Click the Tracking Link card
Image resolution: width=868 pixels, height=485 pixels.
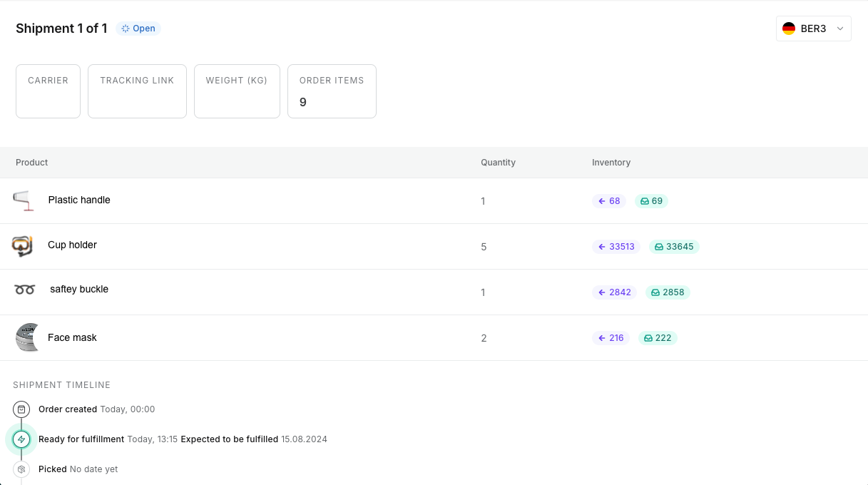[137, 91]
